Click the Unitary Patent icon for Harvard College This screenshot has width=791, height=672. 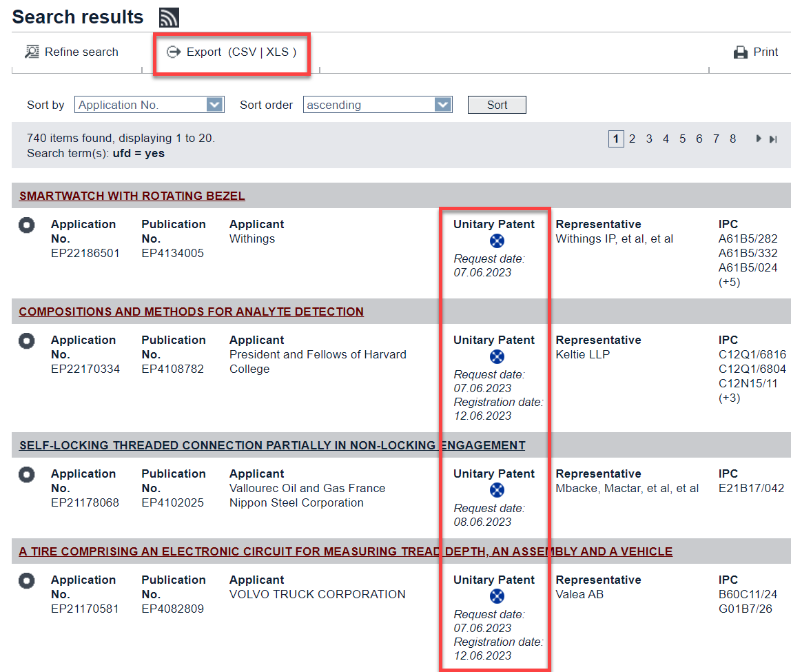(x=497, y=356)
